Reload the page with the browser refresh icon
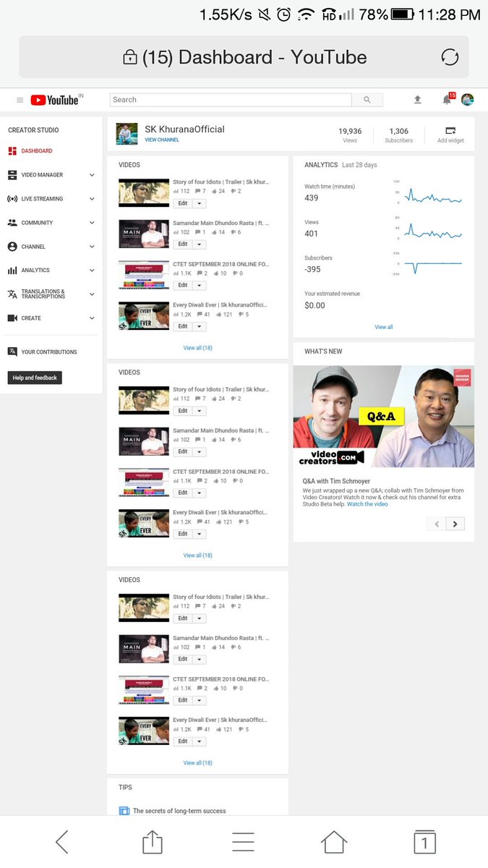 [450, 57]
